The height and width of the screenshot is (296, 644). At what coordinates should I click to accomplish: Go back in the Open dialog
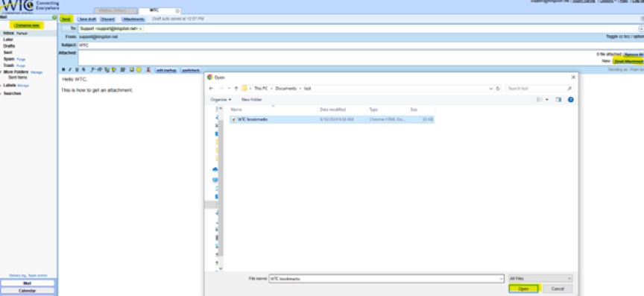click(211, 89)
